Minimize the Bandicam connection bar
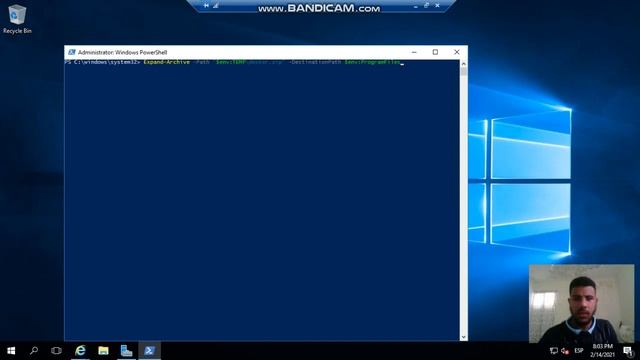Image resolution: width=640 pixels, height=360 pixels. (x=416, y=6)
